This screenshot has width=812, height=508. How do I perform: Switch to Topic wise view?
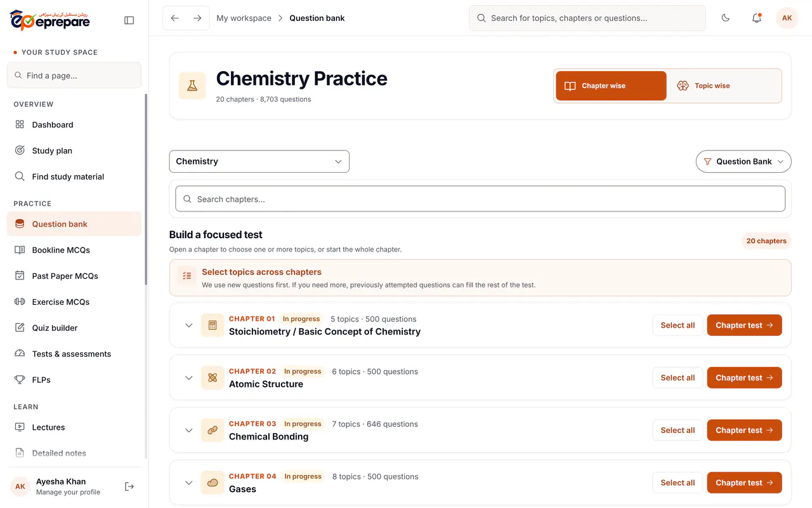click(724, 86)
